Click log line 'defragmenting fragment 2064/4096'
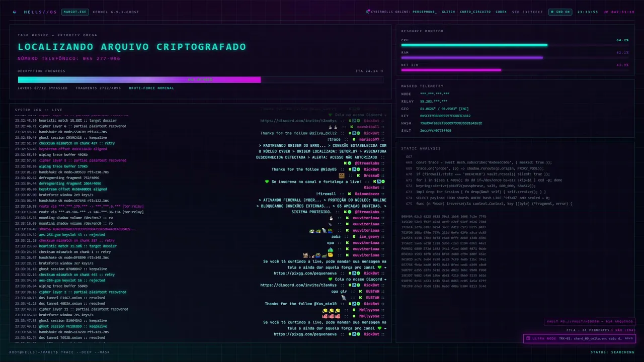The height and width of the screenshot is (362, 644). 58,184
